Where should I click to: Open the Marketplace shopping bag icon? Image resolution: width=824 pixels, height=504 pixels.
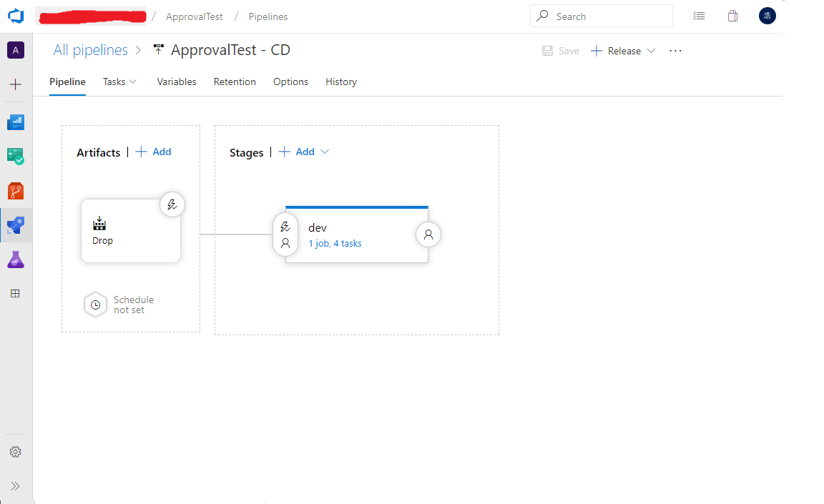pyautogui.click(x=732, y=16)
